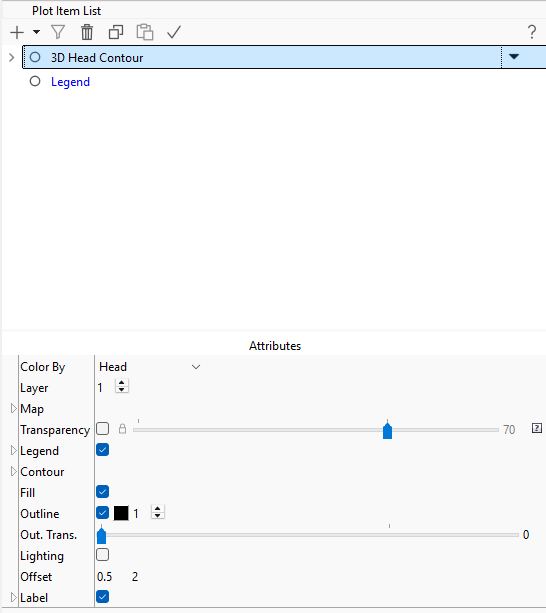Open the 3D Head Contour row dropdown arrow
Image resolution: width=546 pixels, height=613 pixels.
click(514, 57)
